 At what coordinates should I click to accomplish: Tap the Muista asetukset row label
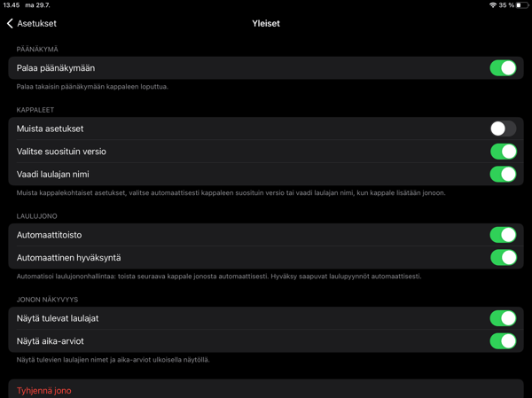tap(50, 129)
